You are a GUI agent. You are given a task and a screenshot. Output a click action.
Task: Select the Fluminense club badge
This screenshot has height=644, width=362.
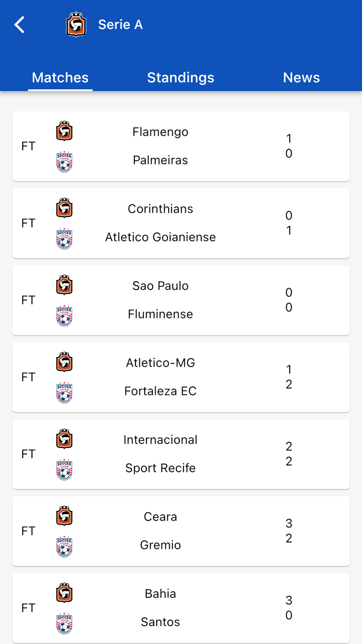pos(64,314)
